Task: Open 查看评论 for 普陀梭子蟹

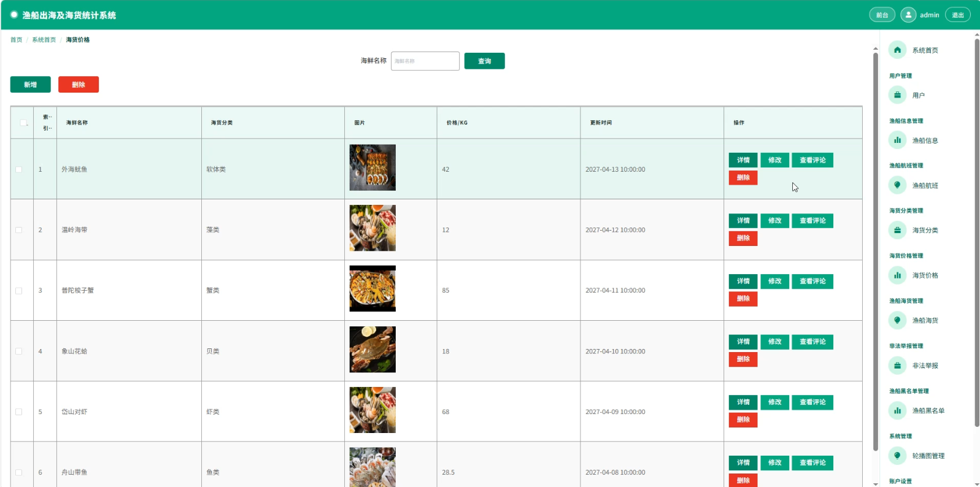Action: (812, 281)
